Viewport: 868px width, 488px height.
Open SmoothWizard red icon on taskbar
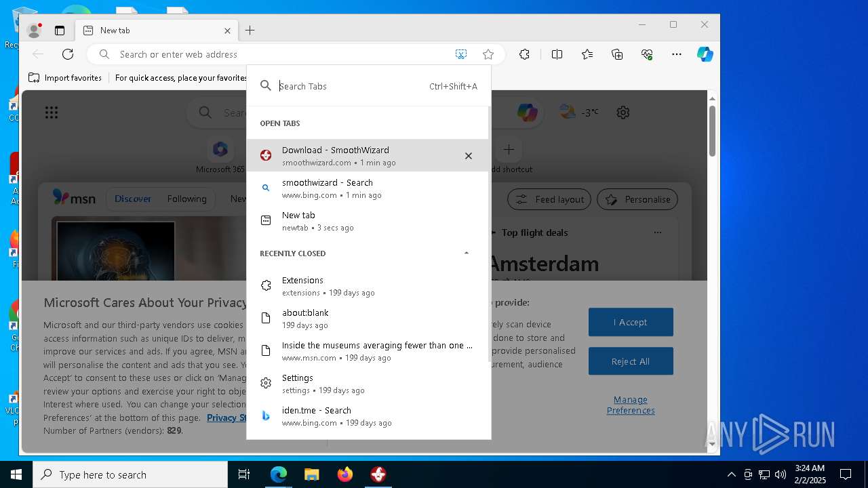tap(378, 474)
